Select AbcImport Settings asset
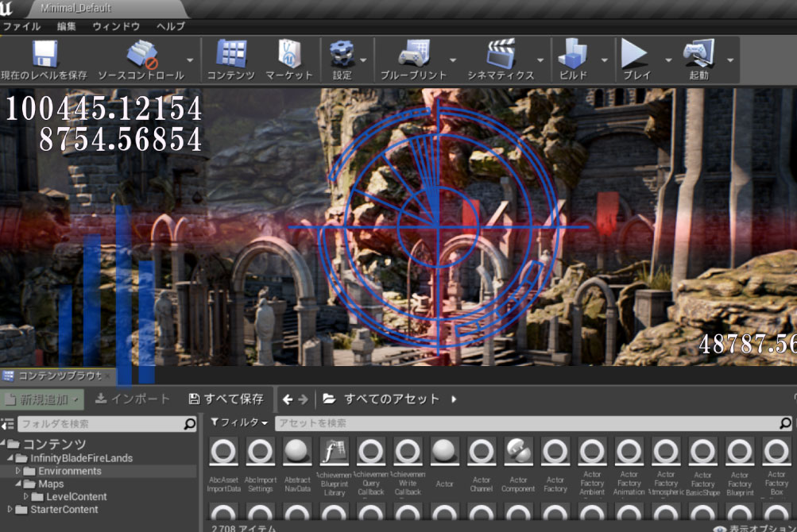 [261, 465]
